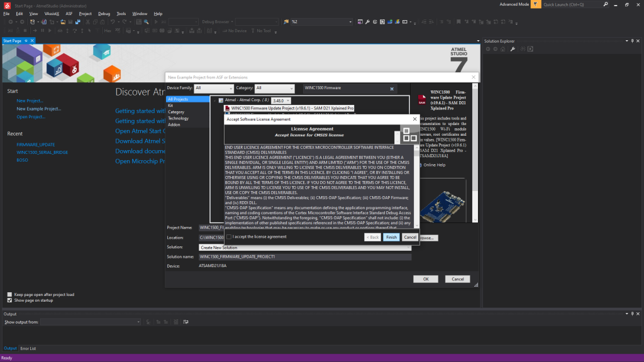The image size is (644, 362).
Task: Click the project description pane scrollbar
Action: click(475, 153)
